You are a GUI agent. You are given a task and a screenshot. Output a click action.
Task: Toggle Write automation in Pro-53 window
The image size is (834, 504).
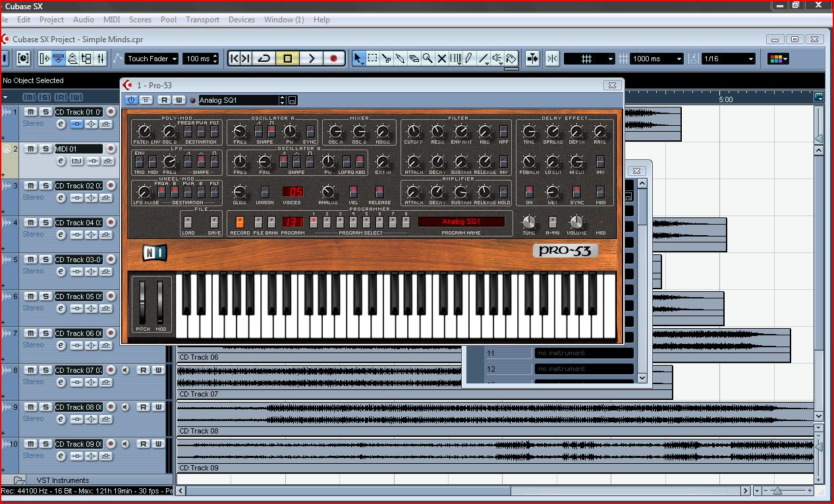pyautogui.click(x=179, y=100)
